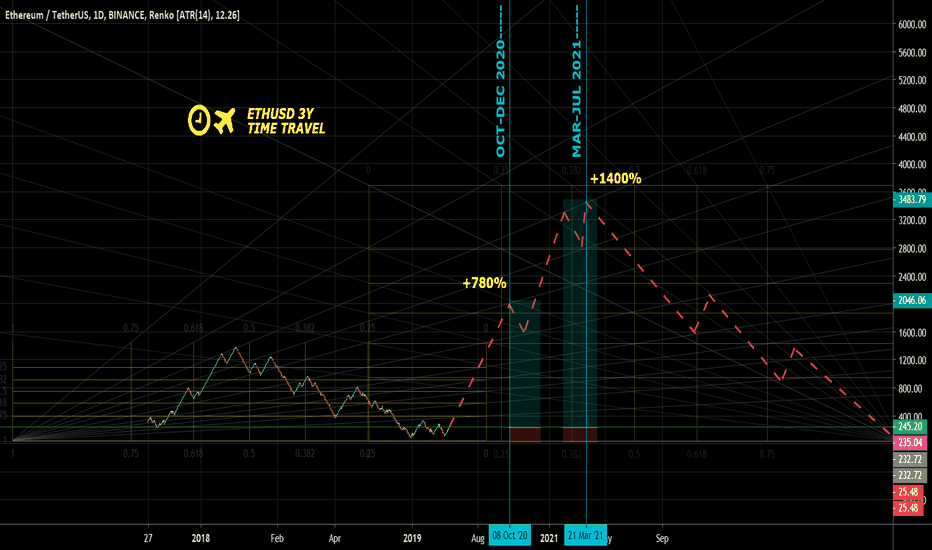Click the yellow airplane icon
The width and height of the screenshot is (932, 550).
(224, 121)
